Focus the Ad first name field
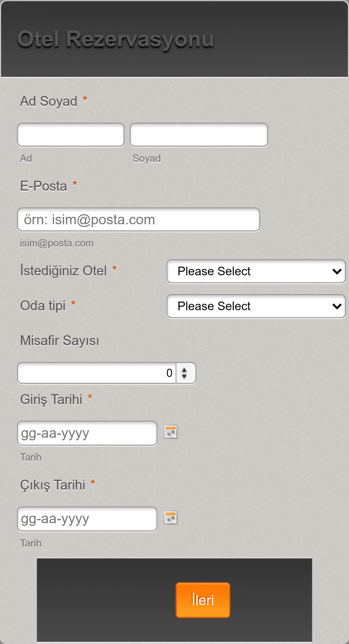The width and height of the screenshot is (349, 644). (x=71, y=135)
